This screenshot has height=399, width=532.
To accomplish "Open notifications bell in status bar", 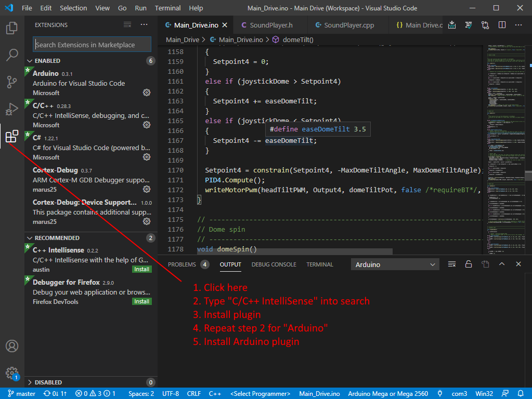I will click(521, 394).
